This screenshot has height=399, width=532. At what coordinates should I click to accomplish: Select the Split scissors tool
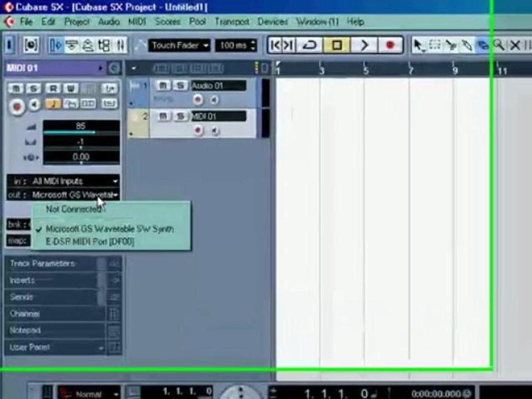click(x=451, y=45)
